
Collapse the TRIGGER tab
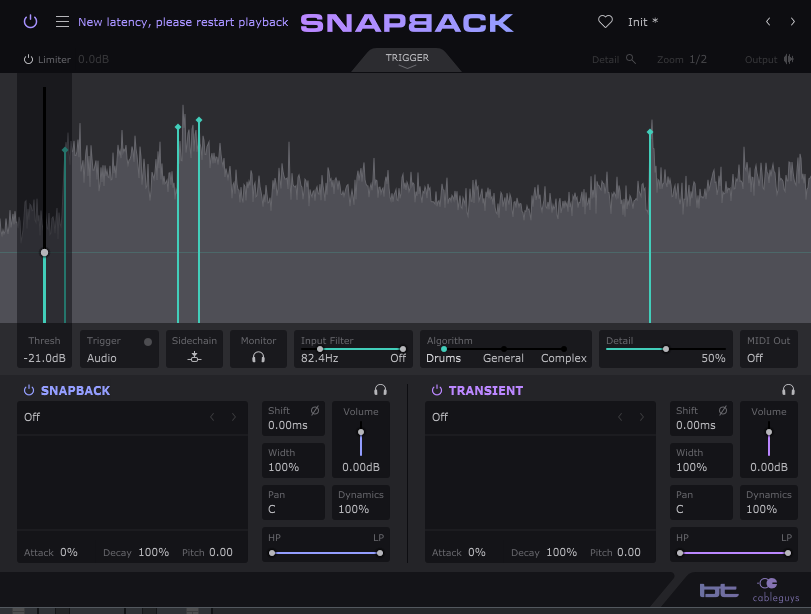tap(407, 60)
